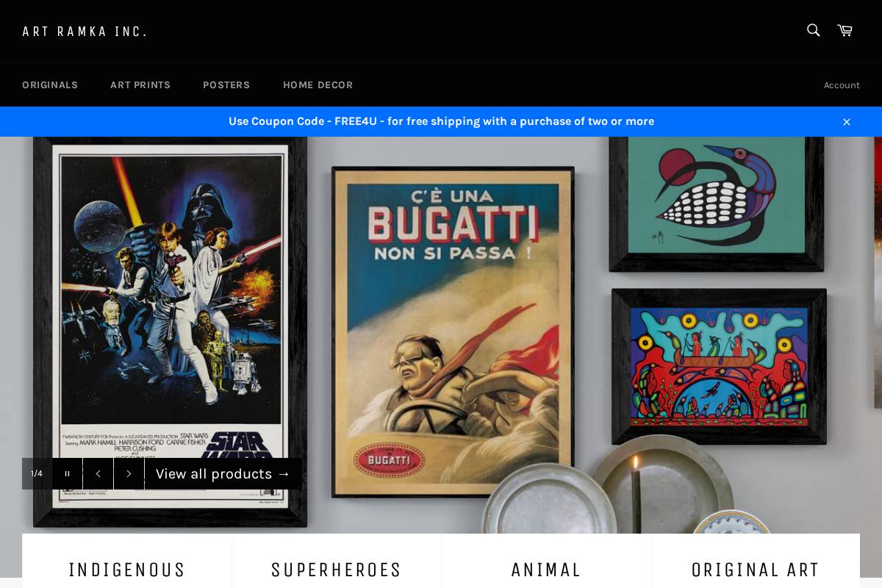Image resolution: width=882 pixels, height=588 pixels.
Task: Toggle slideshow playback with the pause control
Action: click(67, 473)
